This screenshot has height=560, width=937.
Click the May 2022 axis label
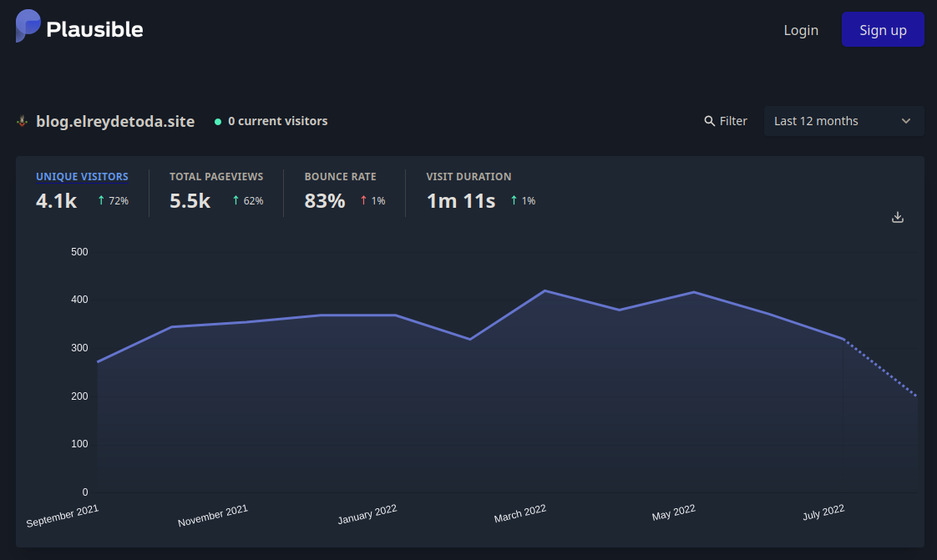[673, 512]
